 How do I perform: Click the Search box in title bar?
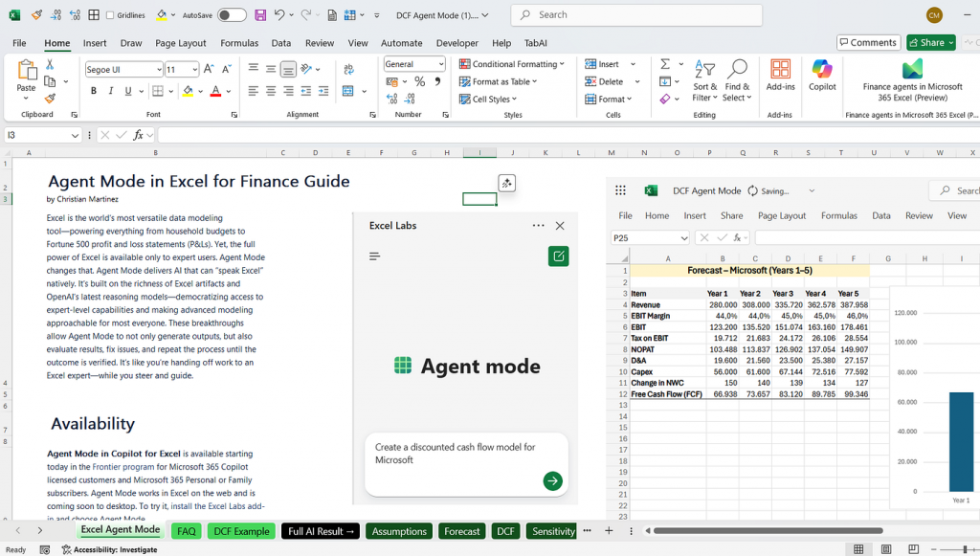click(x=636, y=15)
